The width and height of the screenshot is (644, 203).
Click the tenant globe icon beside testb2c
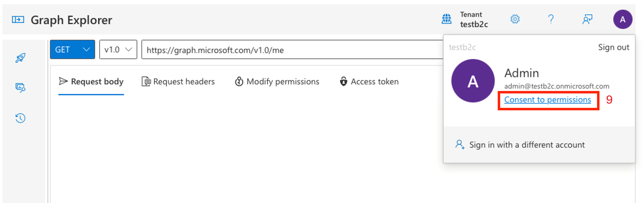click(x=447, y=19)
